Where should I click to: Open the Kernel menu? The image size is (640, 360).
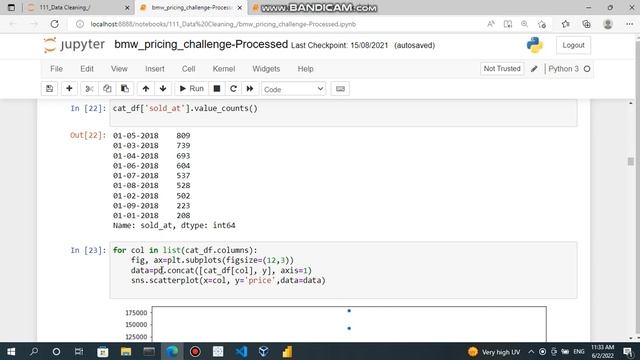pos(224,69)
